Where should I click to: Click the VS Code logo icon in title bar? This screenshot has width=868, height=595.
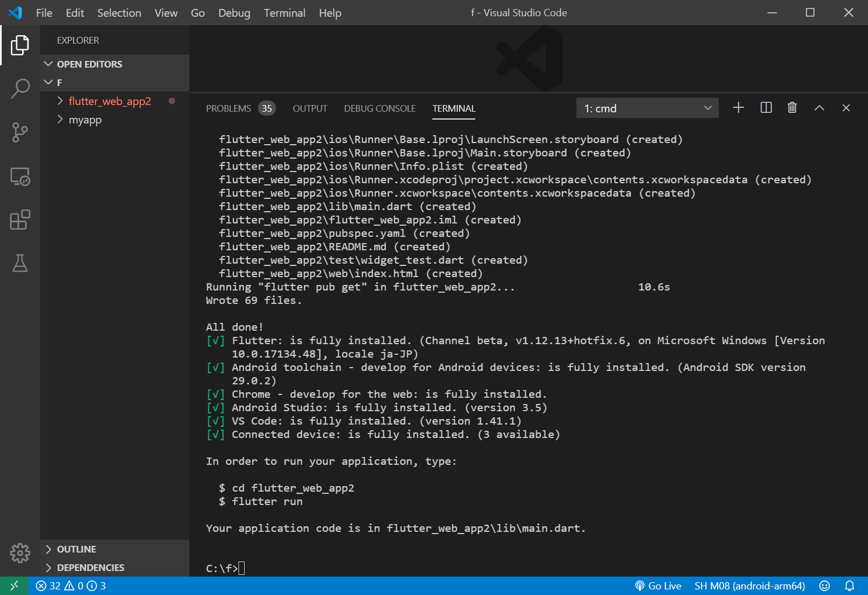click(x=16, y=12)
